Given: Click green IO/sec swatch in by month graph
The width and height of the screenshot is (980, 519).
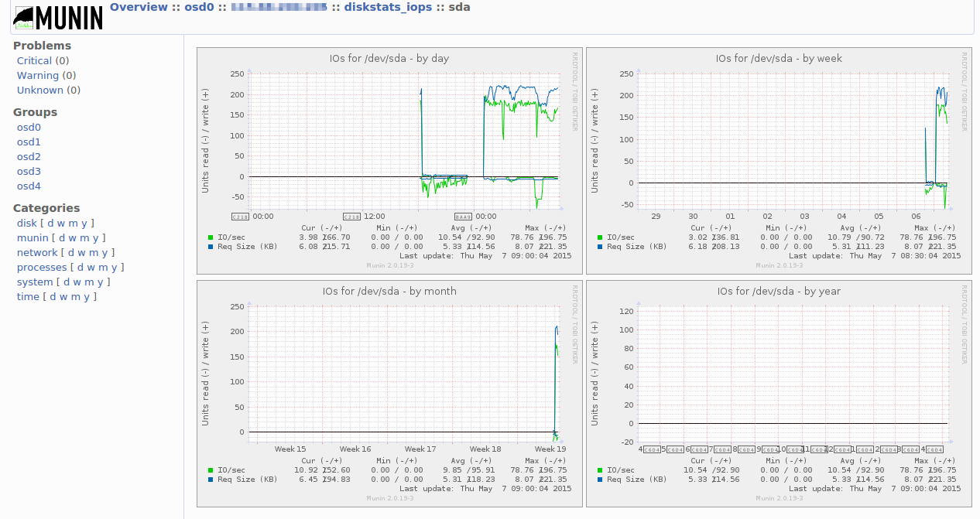Looking at the screenshot, I should point(211,470).
